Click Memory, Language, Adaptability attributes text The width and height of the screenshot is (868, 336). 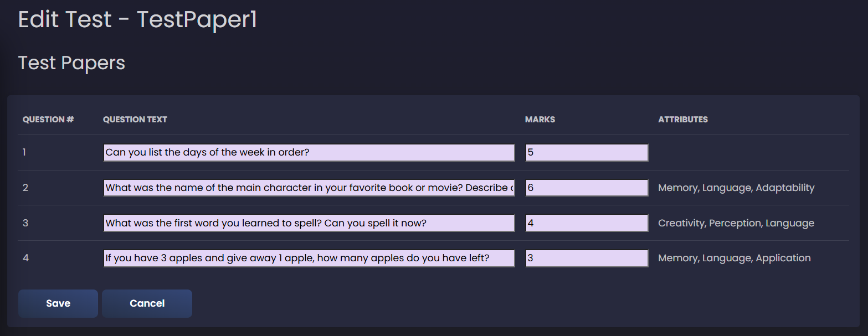point(736,188)
